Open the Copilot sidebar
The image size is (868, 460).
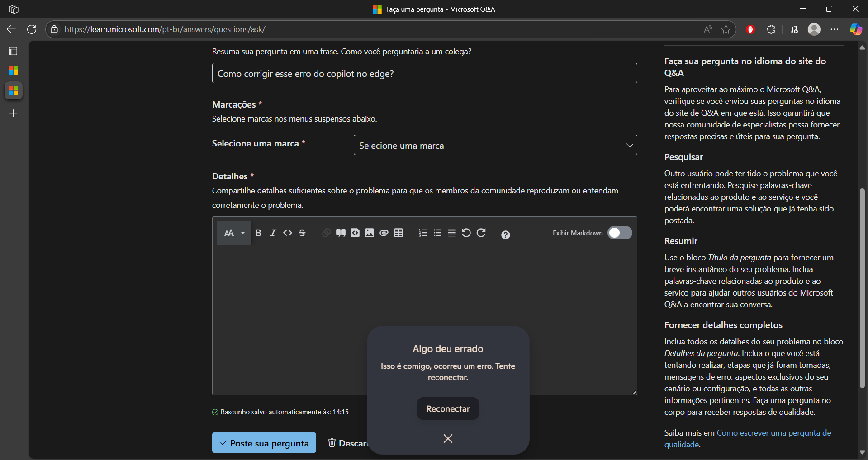856,29
